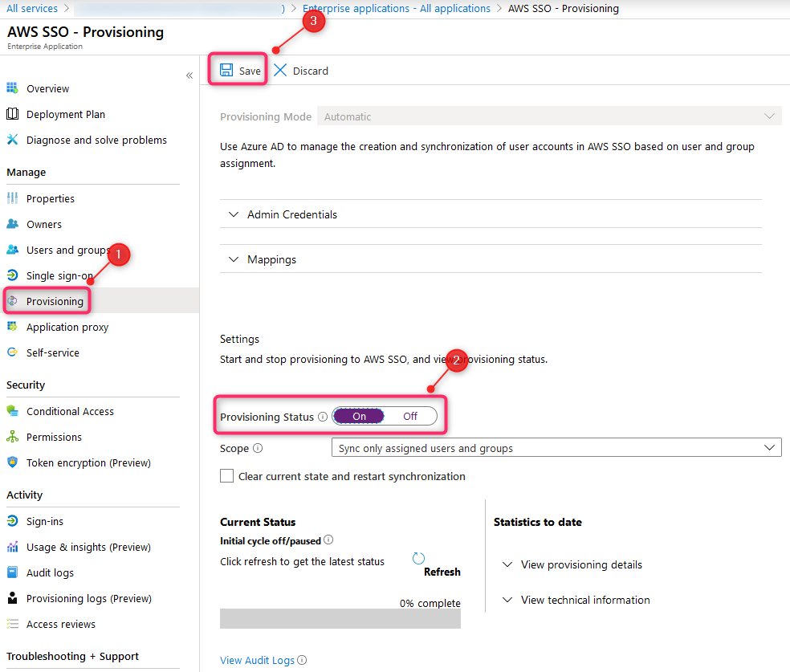Expand the Mappings section
790x672 pixels.
click(491, 259)
